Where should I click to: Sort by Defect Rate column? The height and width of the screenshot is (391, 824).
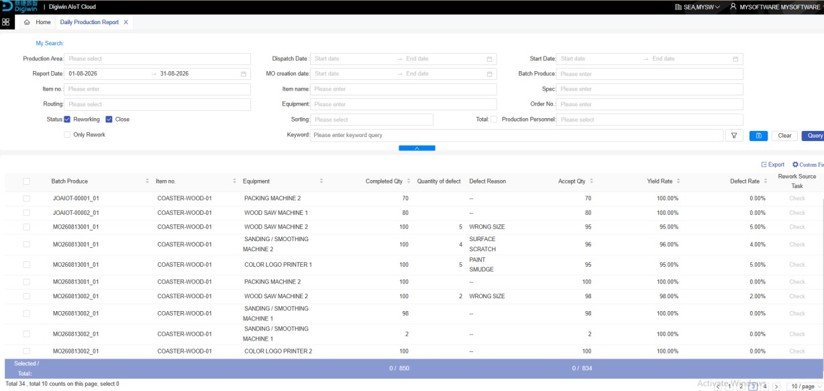point(765,181)
